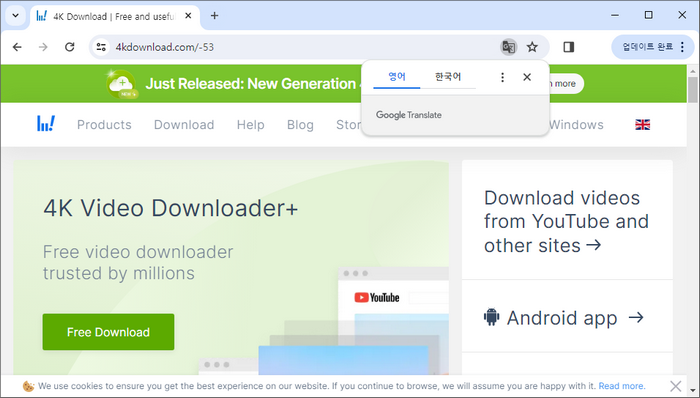The width and height of the screenshot is (700, 398).
Task: Open the Help menu
Action: pyautogui.click(x=250, y=124)
